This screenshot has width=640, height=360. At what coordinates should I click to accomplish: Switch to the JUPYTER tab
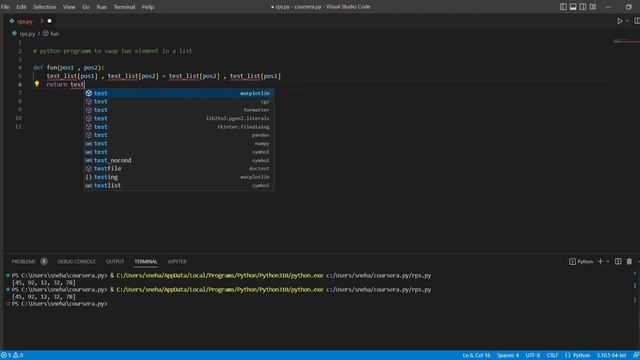[177, 262]
